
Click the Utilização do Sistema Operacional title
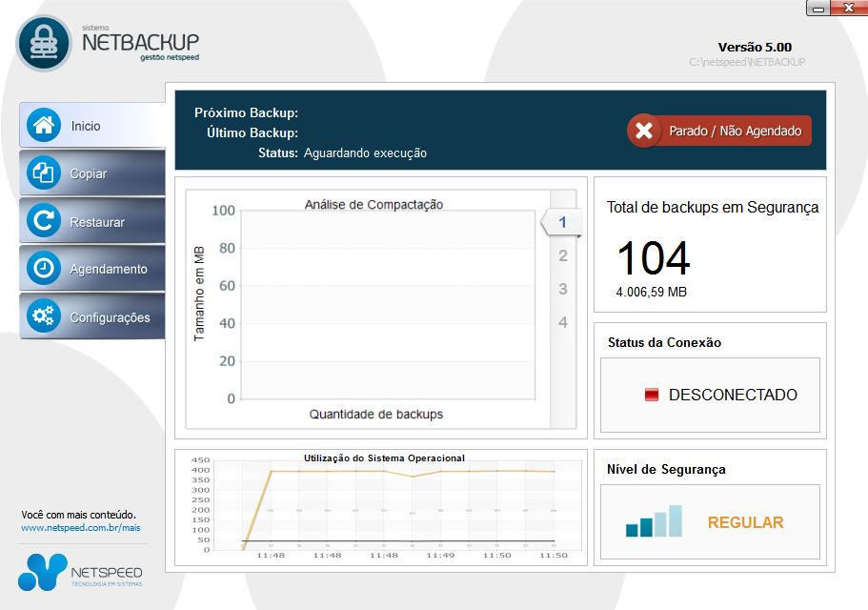coord(384,457)
